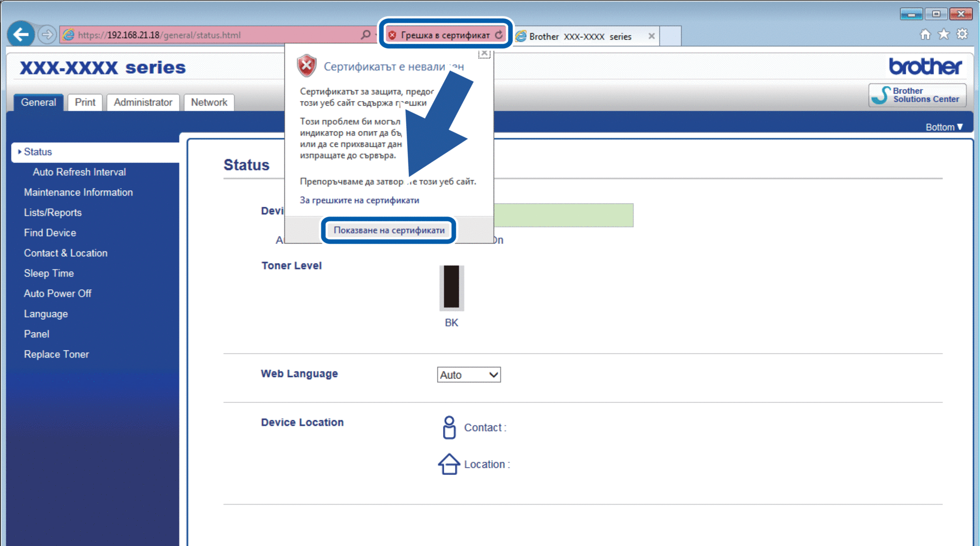
Task: Click the certificate error badge in address bar
Action: click(445, 35)
